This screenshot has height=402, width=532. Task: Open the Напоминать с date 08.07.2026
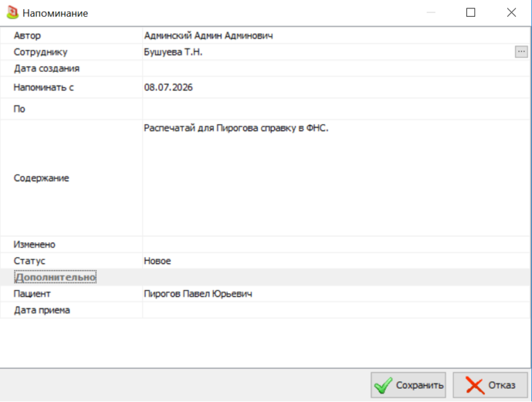tap(336, 87)
